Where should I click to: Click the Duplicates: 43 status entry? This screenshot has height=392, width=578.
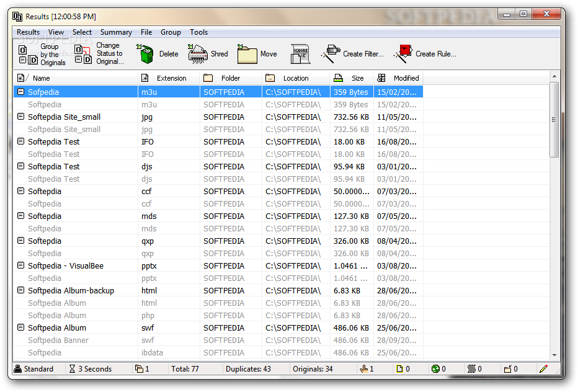248,369
